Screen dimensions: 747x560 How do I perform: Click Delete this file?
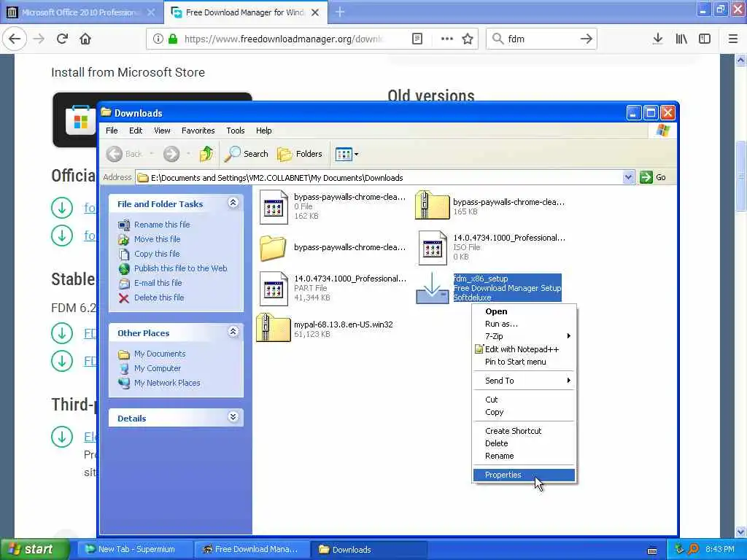click(x=159, y=297)
